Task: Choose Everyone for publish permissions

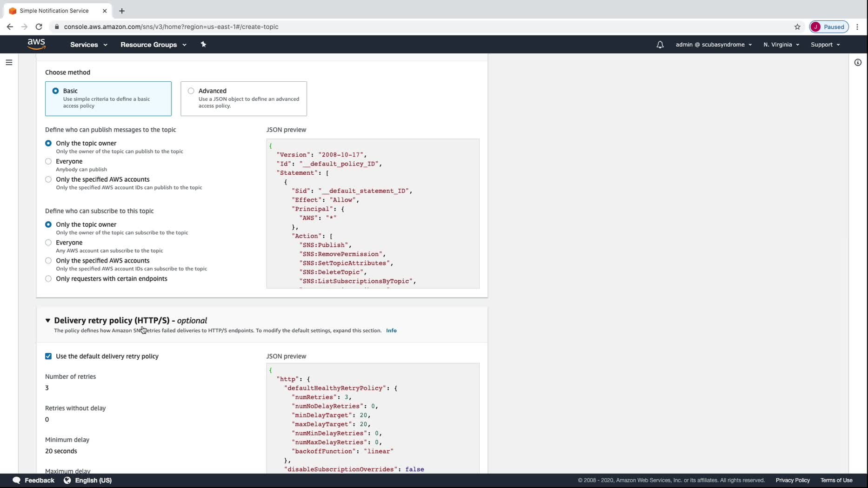Action: (x=48, y=161)
